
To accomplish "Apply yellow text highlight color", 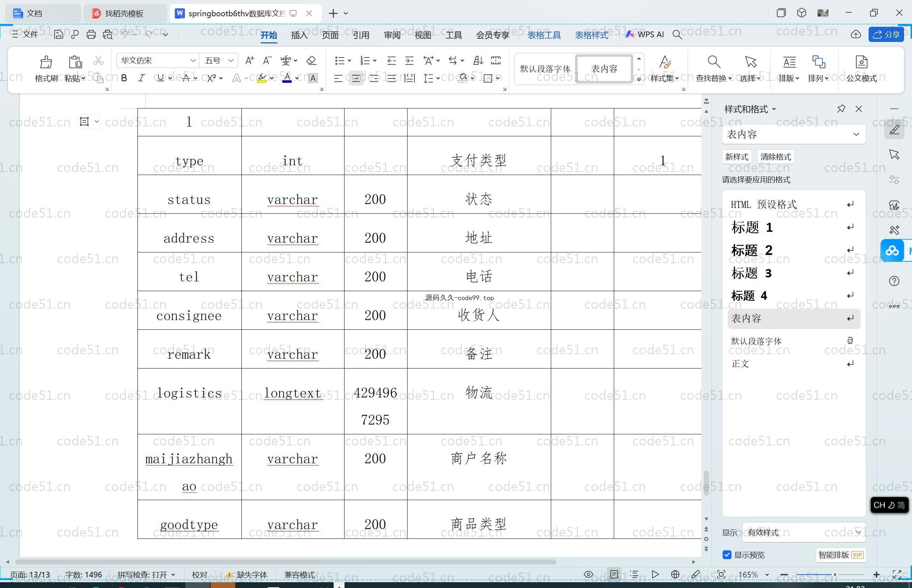I will (262, 78).
